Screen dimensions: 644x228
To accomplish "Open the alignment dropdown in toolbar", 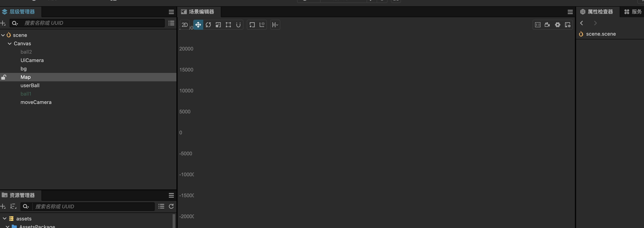I will coord(275,25).
